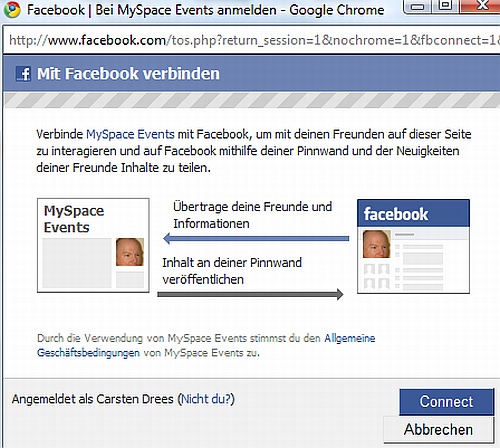Open the MySpace Events link
The width and height of the screenshot is (500, 448).
click(x=130, y=134)
